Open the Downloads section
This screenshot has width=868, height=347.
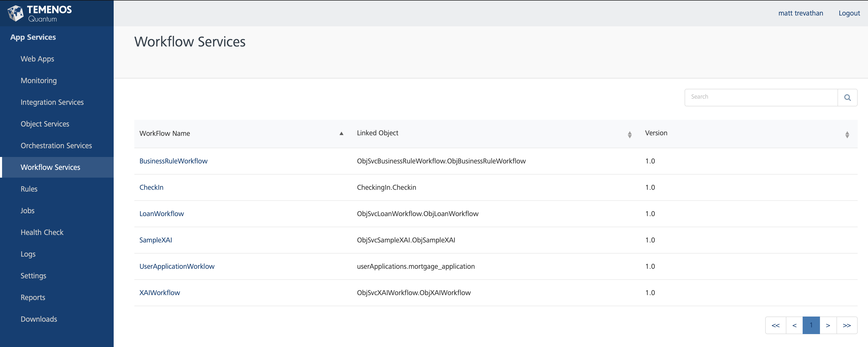click(38, 319)
